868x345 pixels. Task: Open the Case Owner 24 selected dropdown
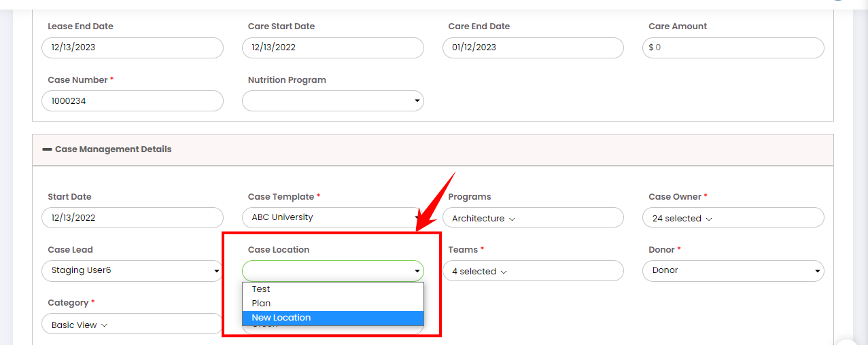pos(733,218)
